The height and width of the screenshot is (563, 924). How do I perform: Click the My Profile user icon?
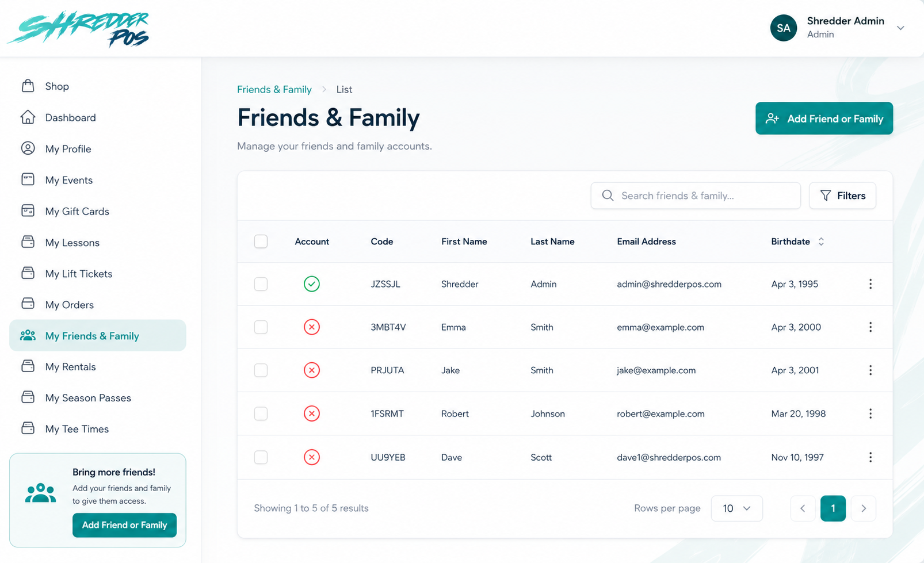(28, 148)
